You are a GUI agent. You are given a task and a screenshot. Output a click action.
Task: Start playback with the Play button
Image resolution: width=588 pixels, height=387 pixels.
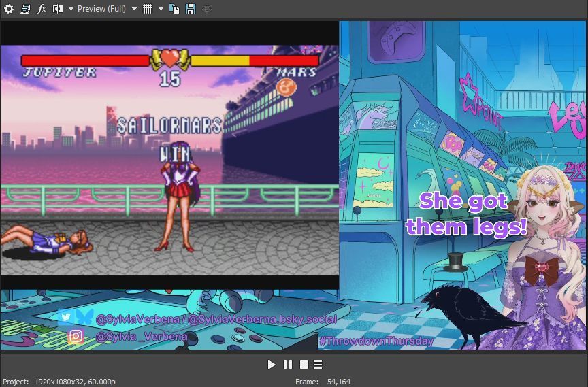click(x=272, y=365)
